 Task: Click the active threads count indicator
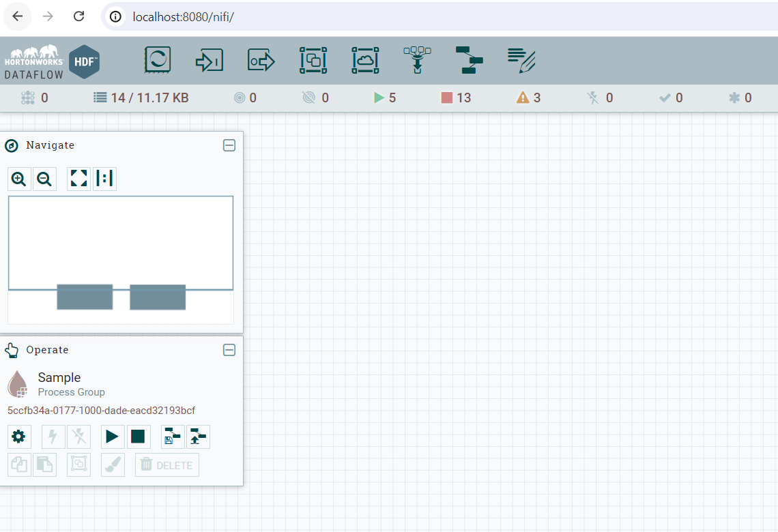tap(35, 98)
